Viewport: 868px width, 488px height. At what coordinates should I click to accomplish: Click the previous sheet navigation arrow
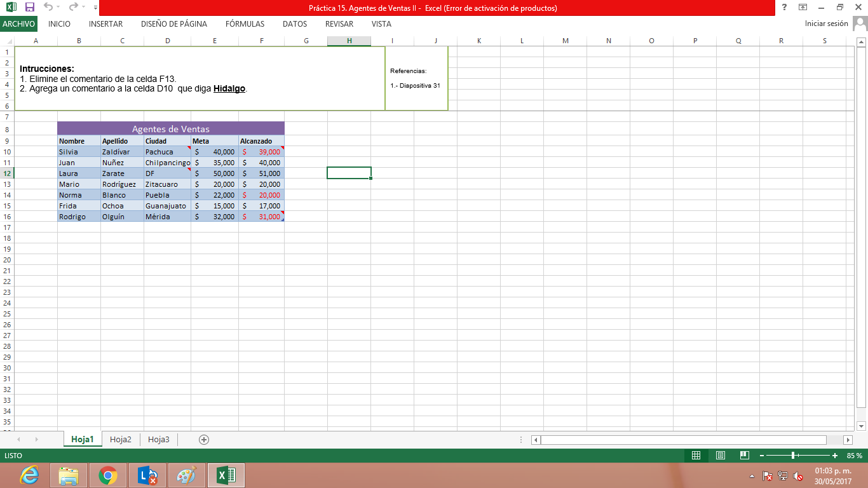coord(18,439)
